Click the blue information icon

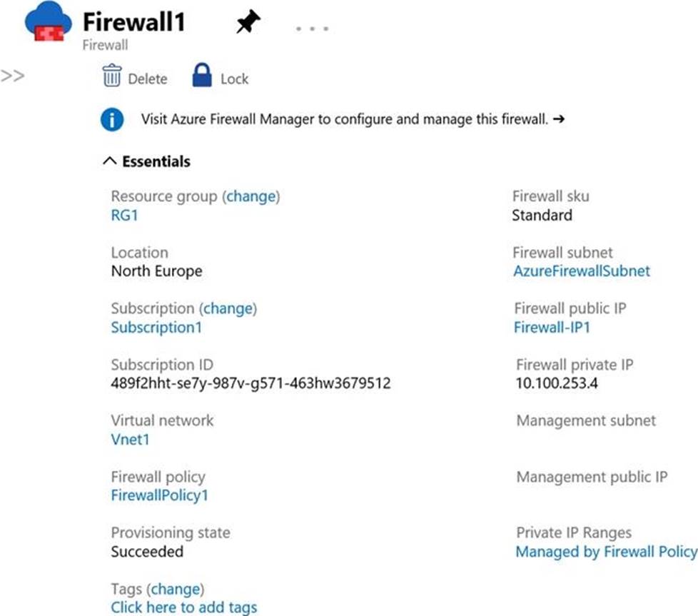tap(112, 120)
